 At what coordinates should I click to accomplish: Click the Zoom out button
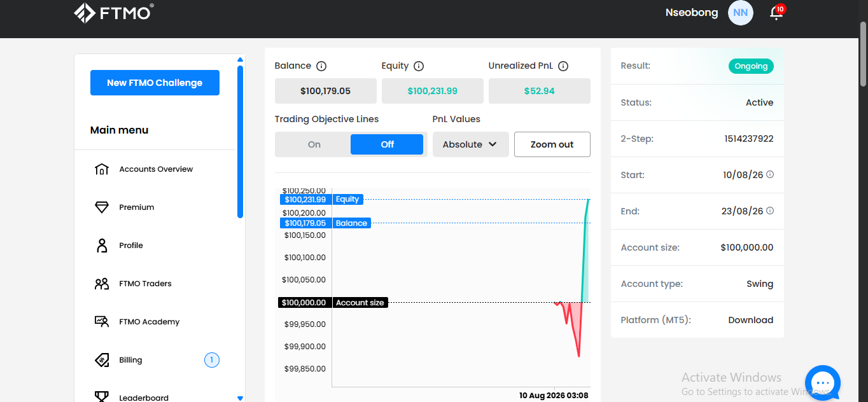(x=552, y=144)
